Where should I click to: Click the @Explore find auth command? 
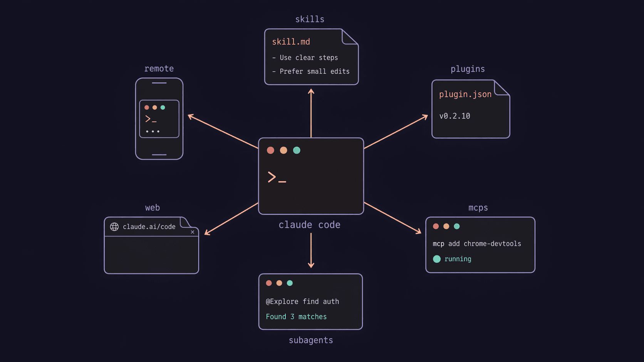pos(302,302)
